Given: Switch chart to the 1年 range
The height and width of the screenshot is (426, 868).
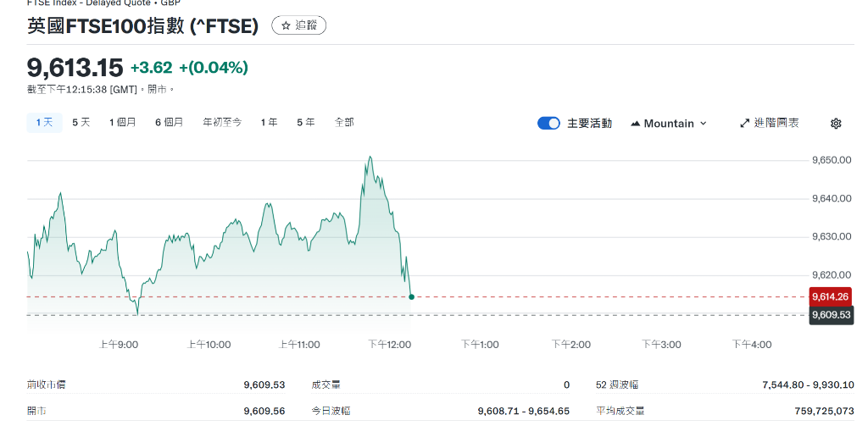Looking at the screenshot, I should coord(269,123).
